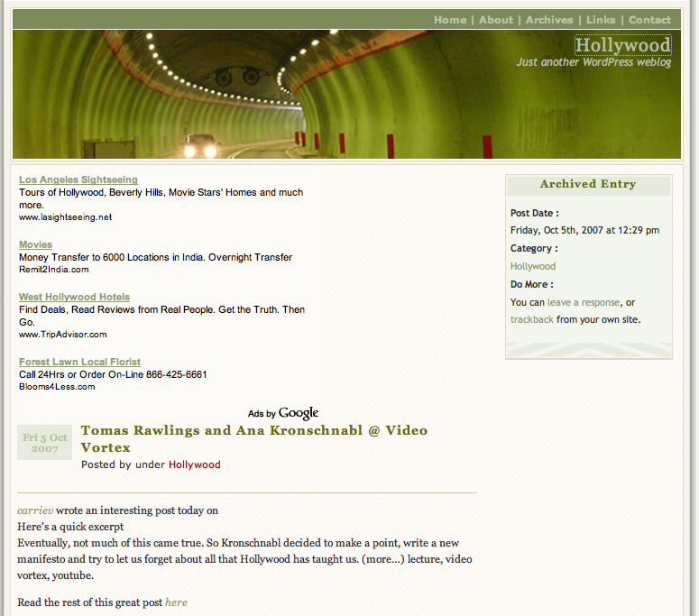Click 'leave a response' link
Screen dimensions: 699x616
tap(583, 302)
